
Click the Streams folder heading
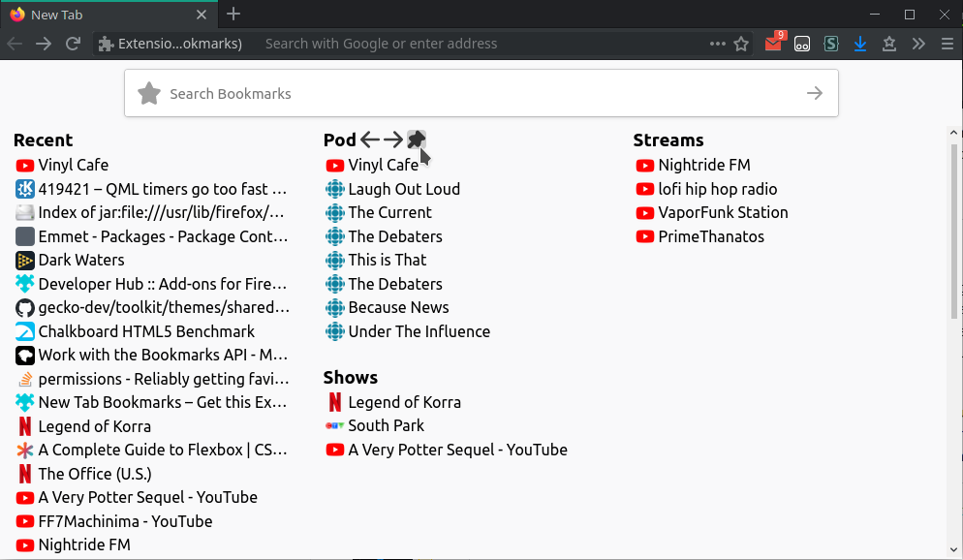[x=668, y=140]
